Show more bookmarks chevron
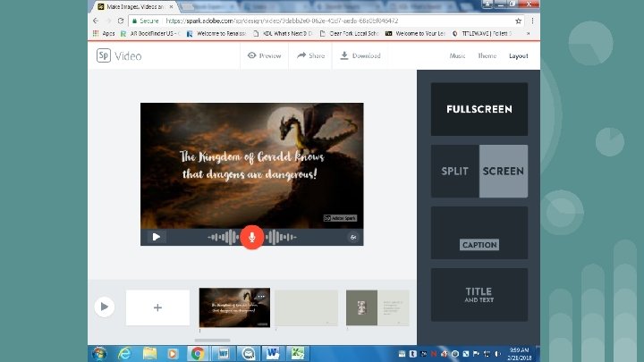Image resolution: width=644 pixels, height=362 pixels. pyautogui.click(x=529, y=33)
